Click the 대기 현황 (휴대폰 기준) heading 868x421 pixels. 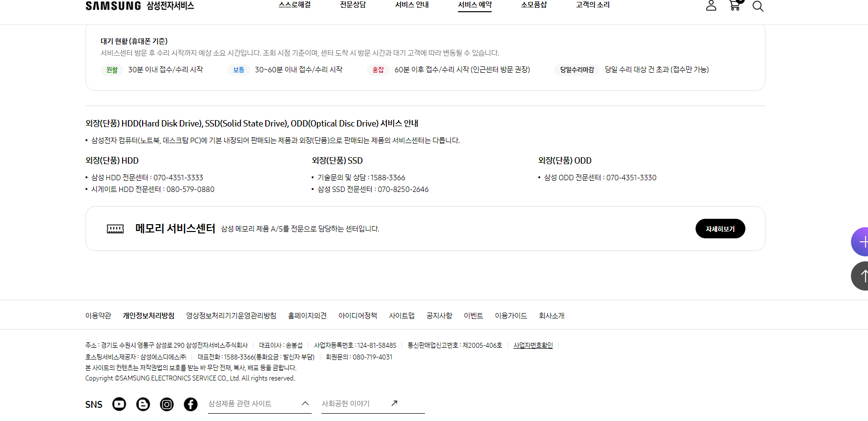pos(134,41)
